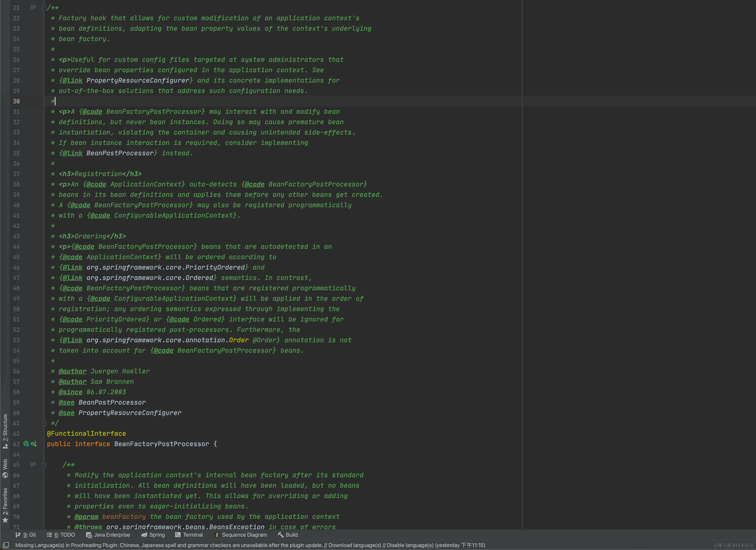Click '@author Sam Brannen' text

96,381
